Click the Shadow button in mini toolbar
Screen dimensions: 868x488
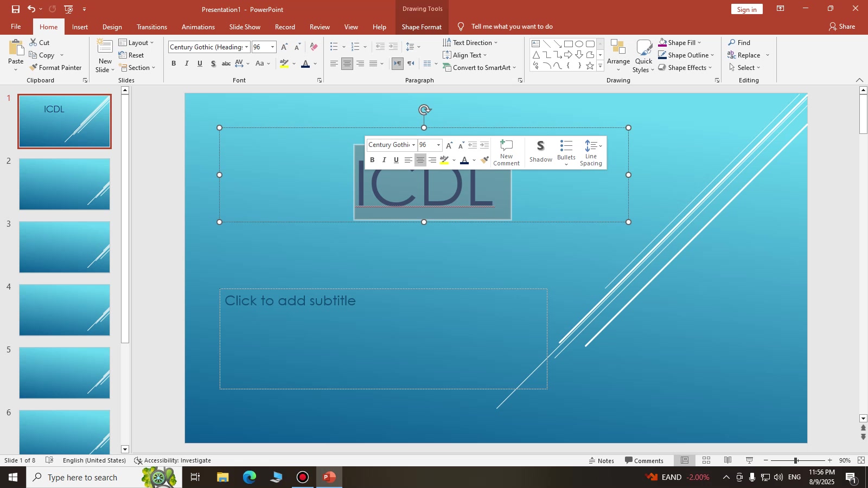[540, 151]
